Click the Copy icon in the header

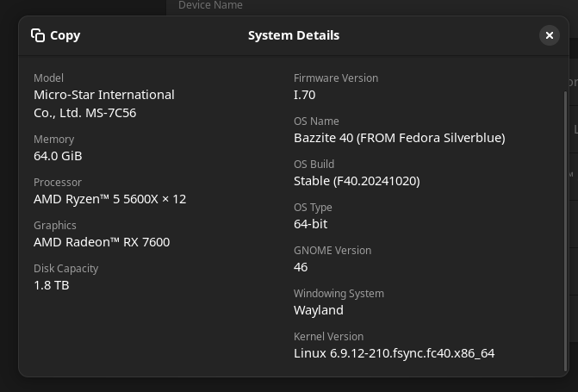(x=38, y=35)
